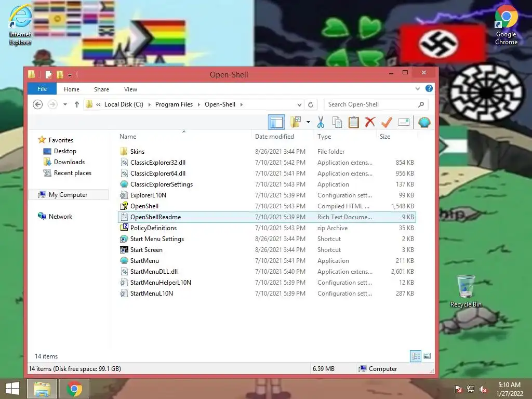
Task: Select Network in navigation pane
Action: (60, 217)
